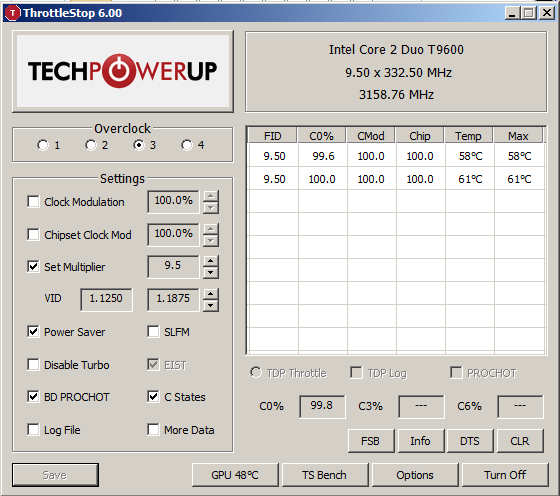Uncheck the Set Multiplier checkbox
Viewport: 560px width, 496px height.
(33, 266)
